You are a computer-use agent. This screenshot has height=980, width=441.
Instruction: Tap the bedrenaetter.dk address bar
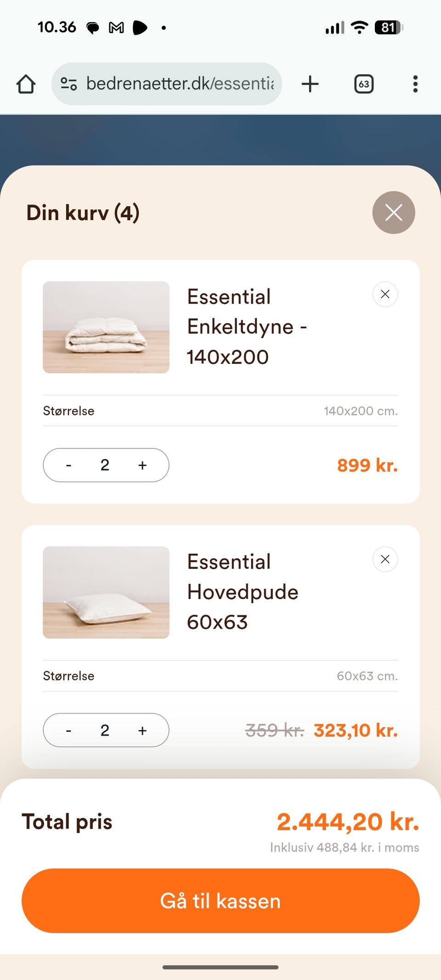pos(180,84)
